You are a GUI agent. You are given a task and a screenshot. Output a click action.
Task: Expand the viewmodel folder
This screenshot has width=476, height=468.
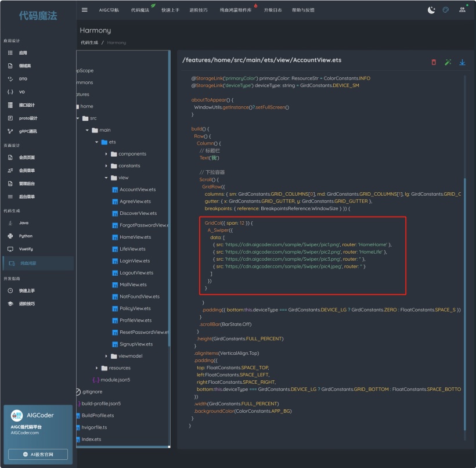[x=107, y=356]
